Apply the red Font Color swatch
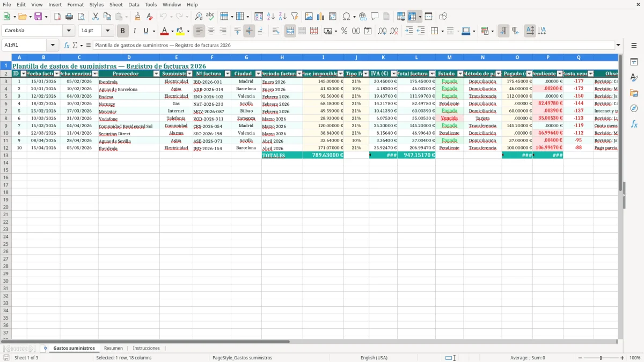The width and height of the screenshot is (644, 362). (x=164, y=31)
